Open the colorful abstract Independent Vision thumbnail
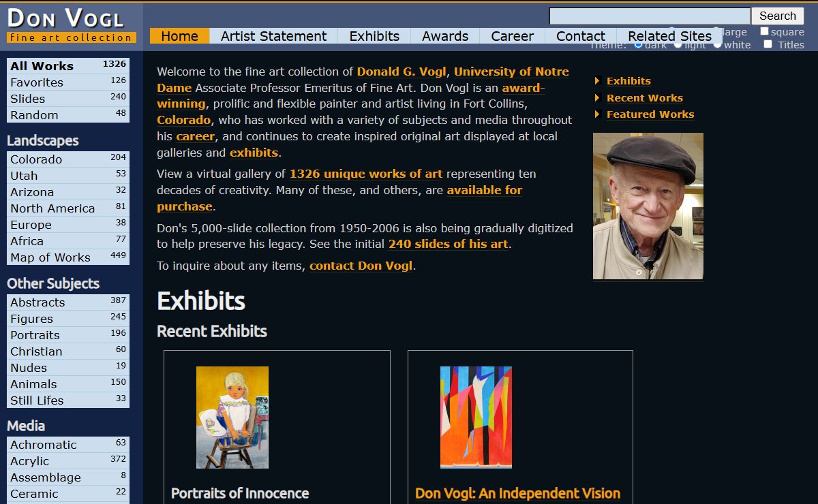The image size is (818, 504). coord(476,418)
